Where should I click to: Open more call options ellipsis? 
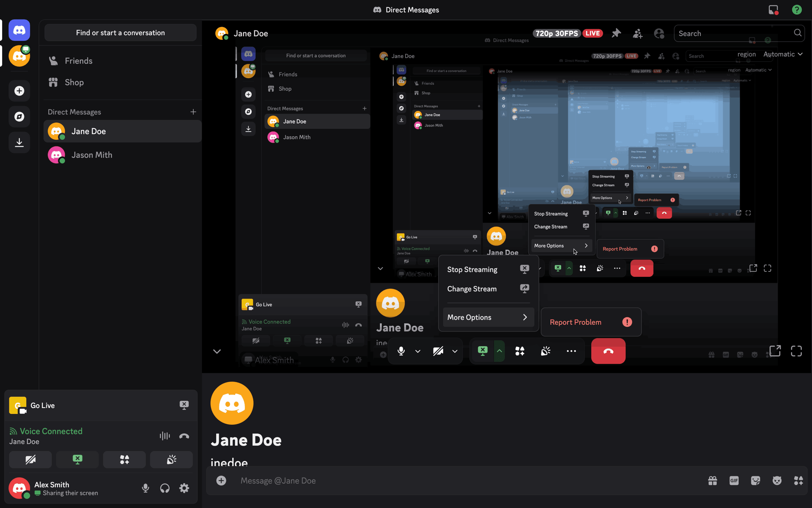571,351
